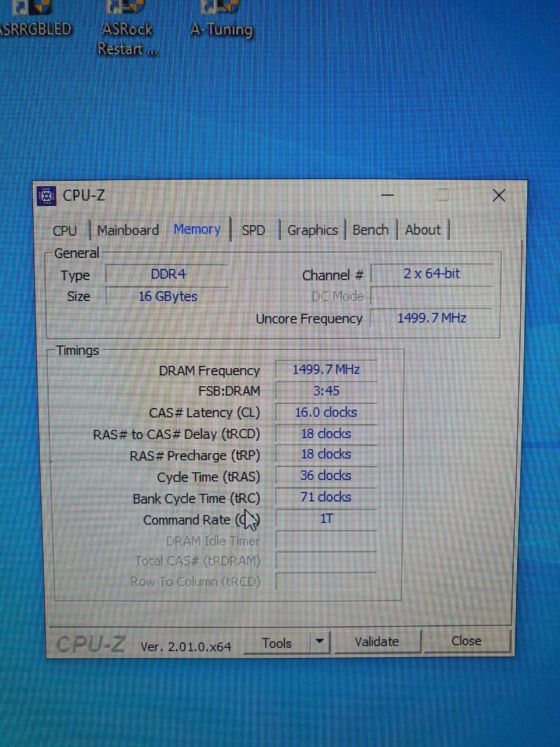Viewport: 560px width, 747px height.
Task: Click the empty DRAM Idle Timer field
Action: tap(326, 540)
